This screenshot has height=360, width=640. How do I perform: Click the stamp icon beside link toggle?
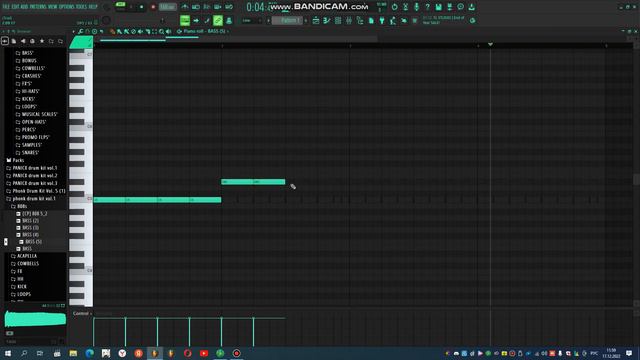pos(229,20)
